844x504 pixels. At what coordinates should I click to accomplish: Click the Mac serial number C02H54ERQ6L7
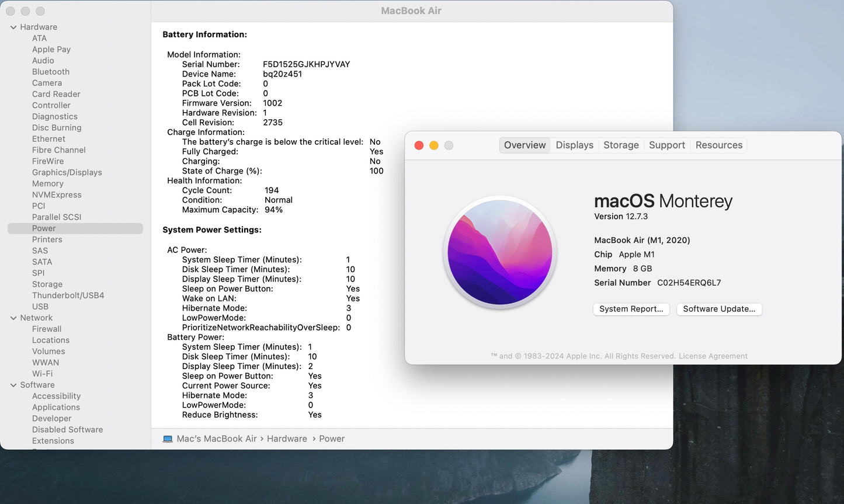689,283
